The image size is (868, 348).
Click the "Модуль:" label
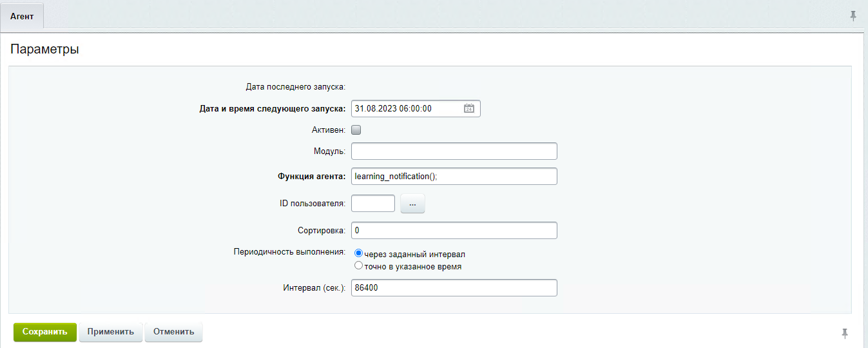pyautogui.click(x=329, y=151)
